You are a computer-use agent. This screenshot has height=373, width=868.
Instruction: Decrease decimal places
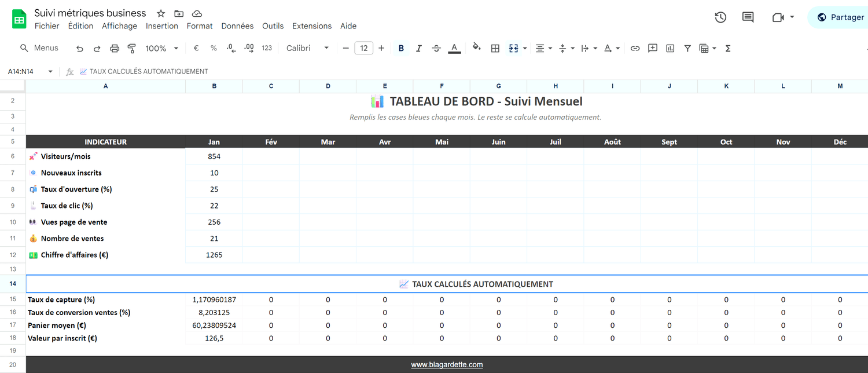231,48
